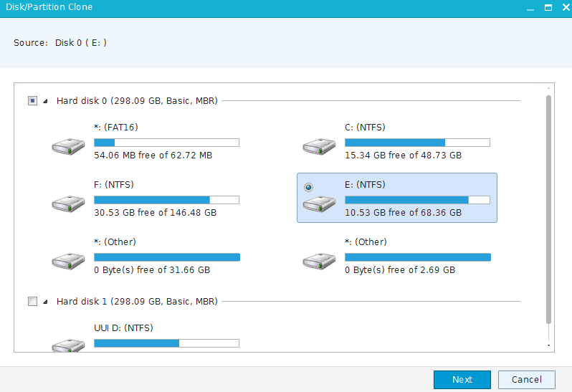The height and width of the screenshot is (392, 572).
Task: Click the F: (NTFS) drive icon
Action: click(68, 204)
